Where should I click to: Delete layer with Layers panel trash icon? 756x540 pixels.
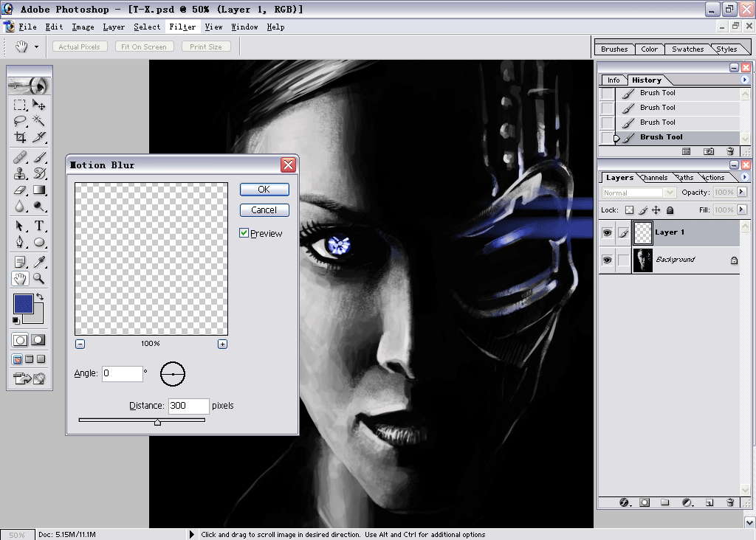pyautogui.click(x=730, y=502)
